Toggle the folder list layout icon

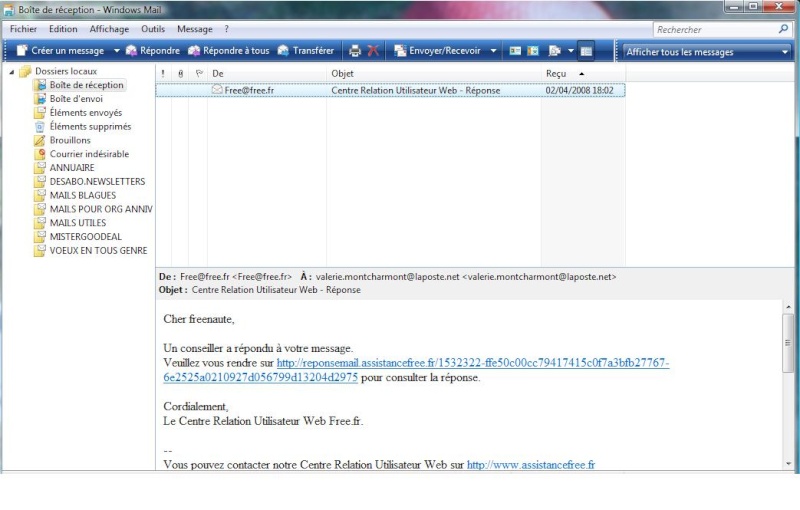[586, 51]
